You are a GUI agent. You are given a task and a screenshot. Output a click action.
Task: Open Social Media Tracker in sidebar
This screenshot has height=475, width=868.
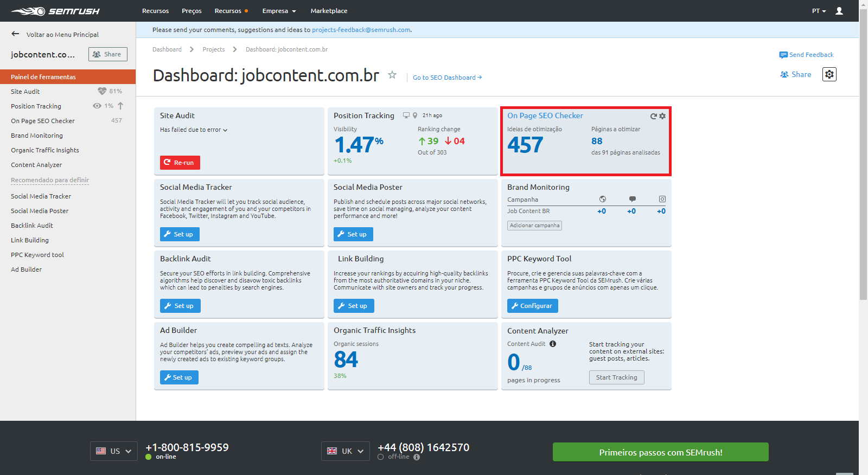coord(41,196)
